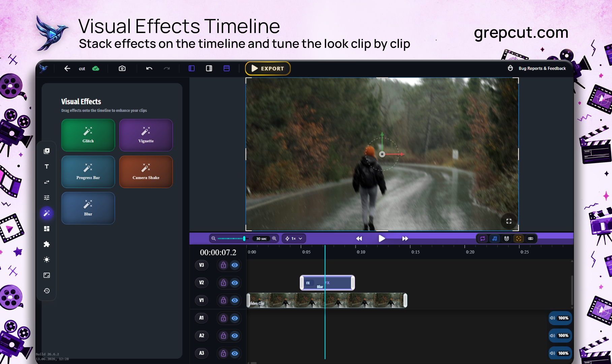
Task: Select the Progress Bar effect card
Action: 88,172
